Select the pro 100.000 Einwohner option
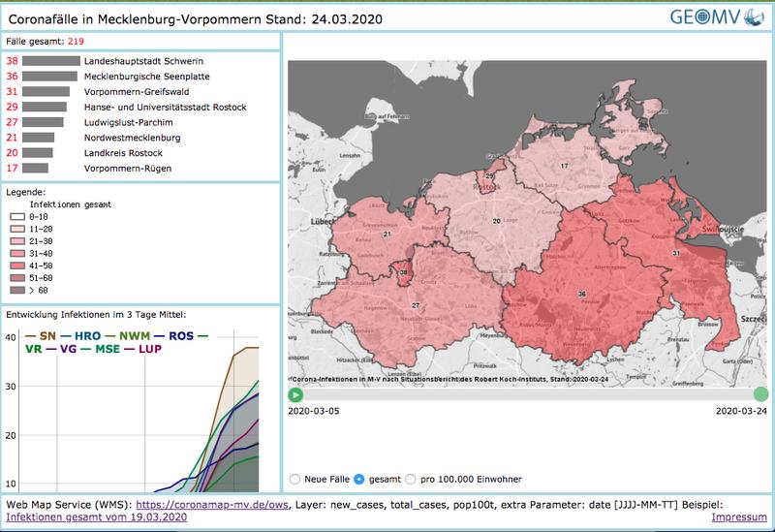Viewport: 775px width, 532px height. click(x=412, y=479)
